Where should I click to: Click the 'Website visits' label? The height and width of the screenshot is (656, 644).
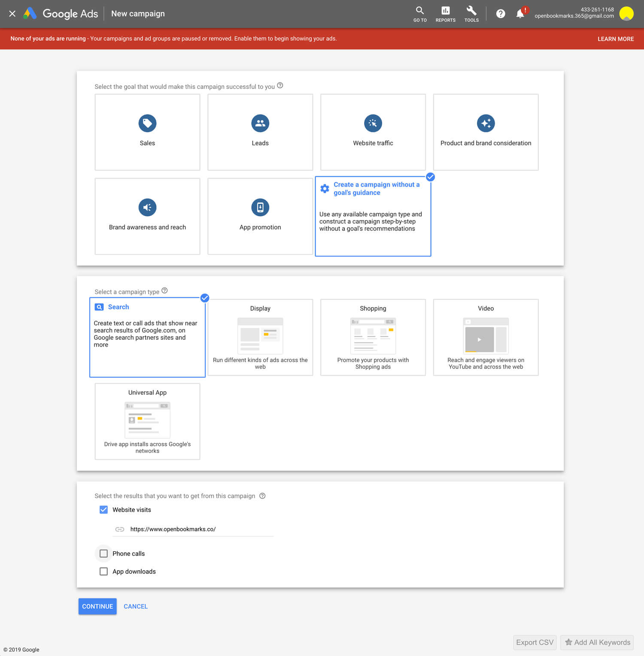point(132,510)
